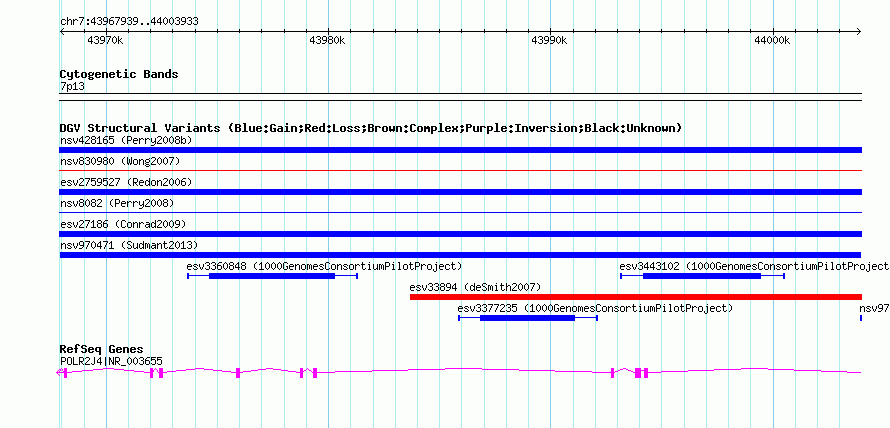
Task: Click the partially visible nsv97 label
Action: point(874,308)
